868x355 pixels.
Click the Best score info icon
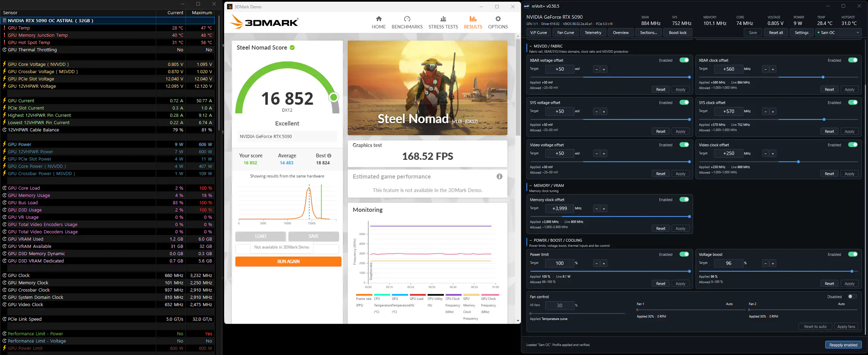(329, 156)
